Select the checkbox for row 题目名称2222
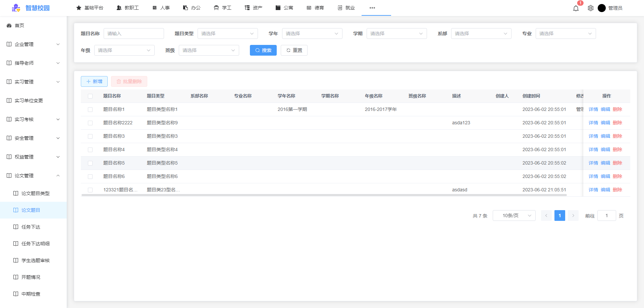 90,123
